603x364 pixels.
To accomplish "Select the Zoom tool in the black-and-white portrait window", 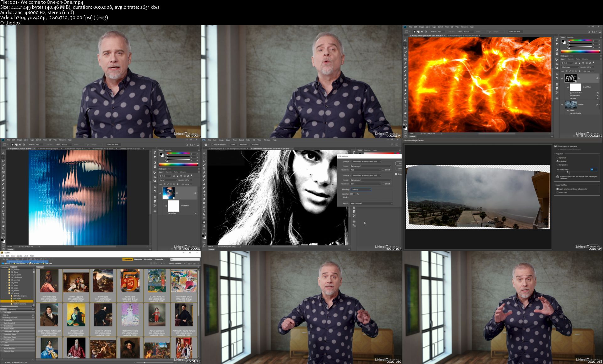I will [x=204, y=226].
